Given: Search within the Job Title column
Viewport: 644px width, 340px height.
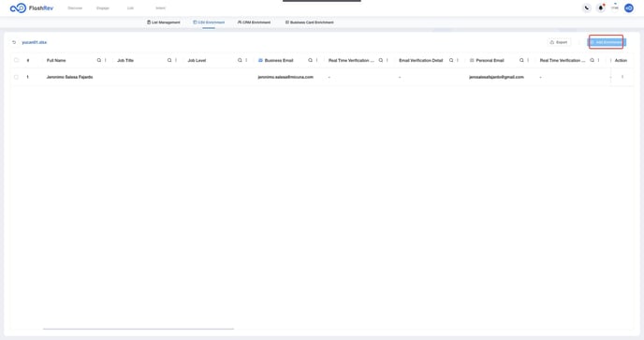Looking at the screenshot, I should click(x=169, y=61).
